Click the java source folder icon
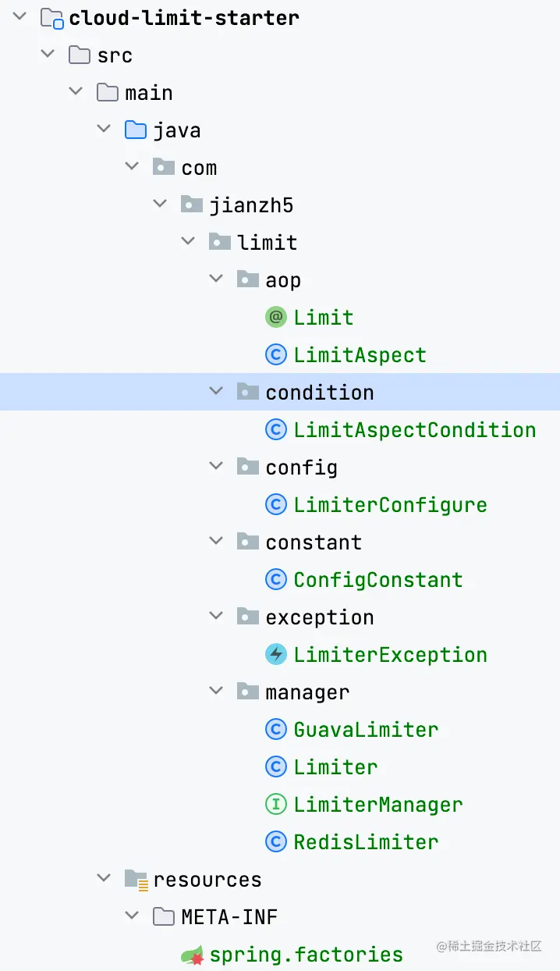Screen dimensions: 560x971 [136, 130]
